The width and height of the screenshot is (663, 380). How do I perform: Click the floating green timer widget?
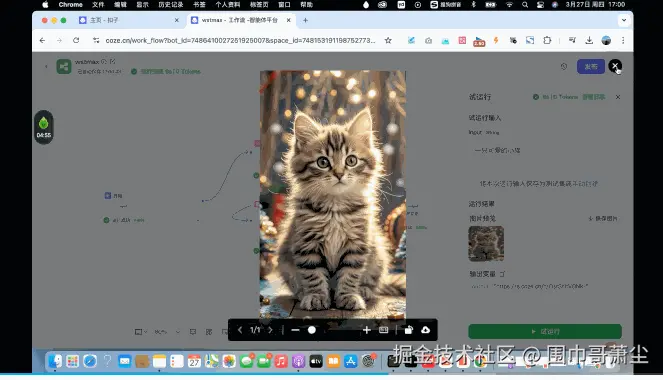[x=44, y=127]
